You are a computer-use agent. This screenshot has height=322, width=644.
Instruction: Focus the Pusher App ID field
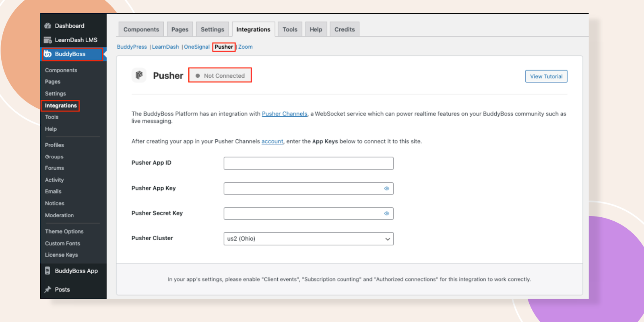309,163
